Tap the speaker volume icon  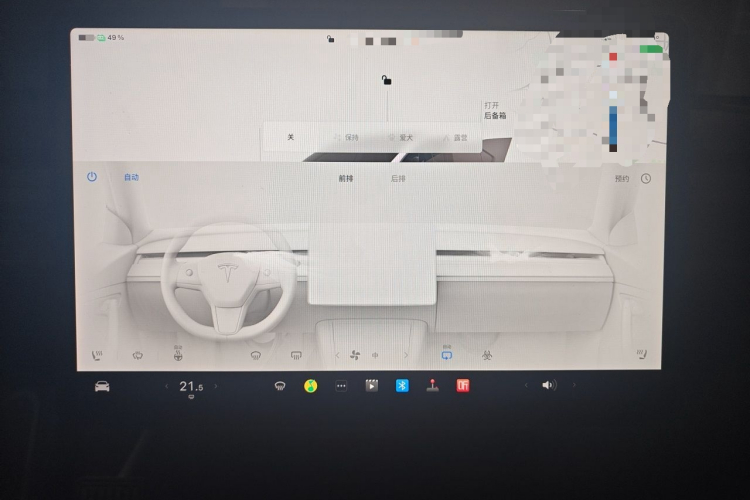click(x=549, y=385)
